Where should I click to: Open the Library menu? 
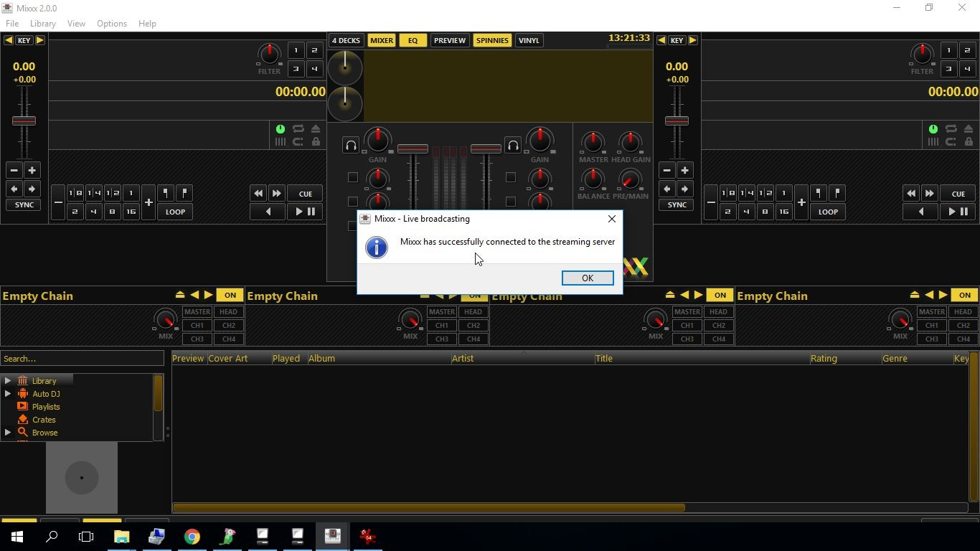point(43,24)
